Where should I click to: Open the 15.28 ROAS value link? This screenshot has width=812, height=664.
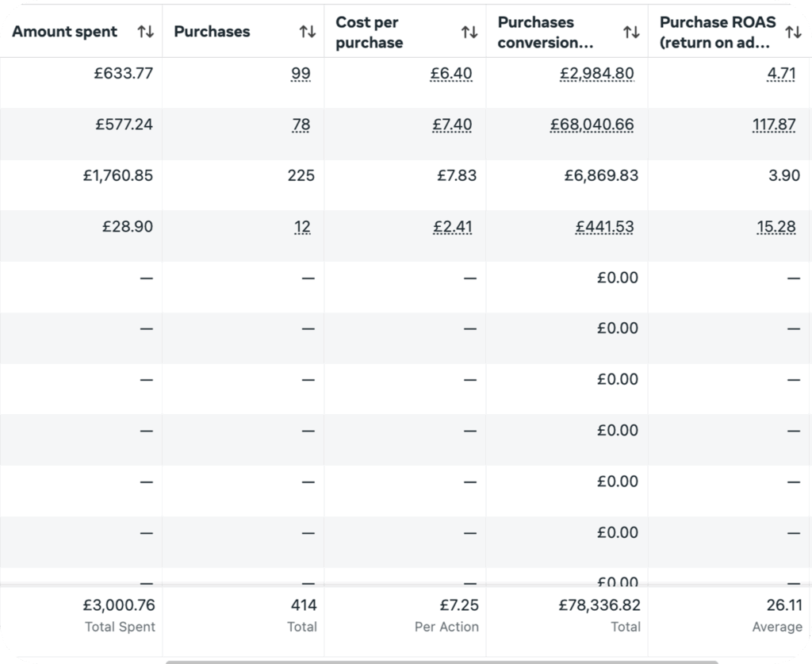tap(776, 227)
